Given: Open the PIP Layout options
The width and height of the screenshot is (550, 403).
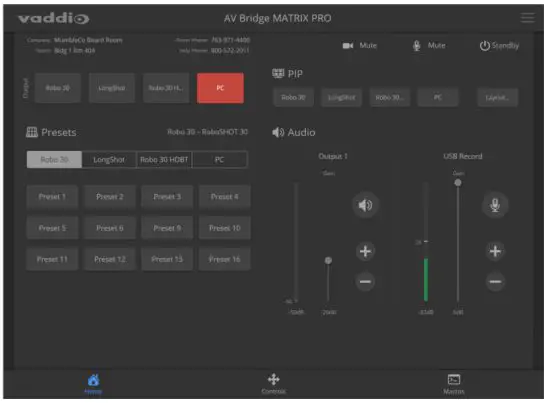Looking at the screenshot, I should (497, 97).
